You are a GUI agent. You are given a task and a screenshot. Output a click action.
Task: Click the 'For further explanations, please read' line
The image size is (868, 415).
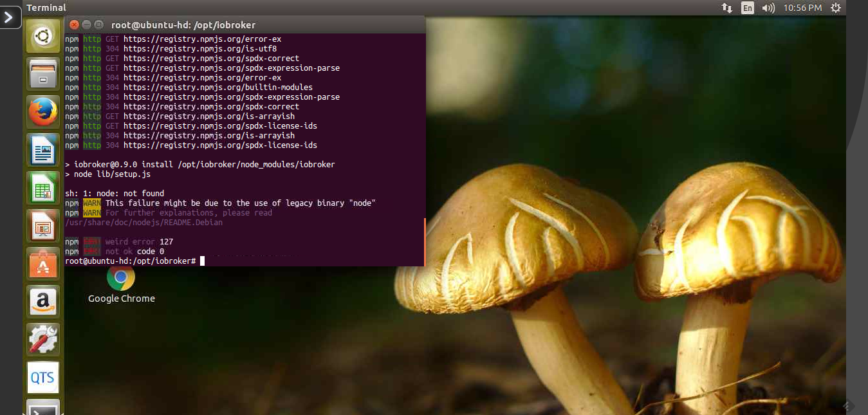tap(169, 213)
